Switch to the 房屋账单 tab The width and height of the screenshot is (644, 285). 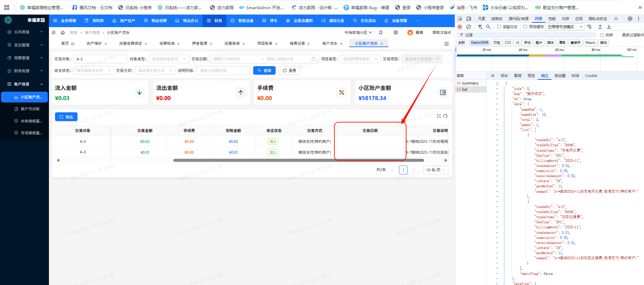pos(232,43)
